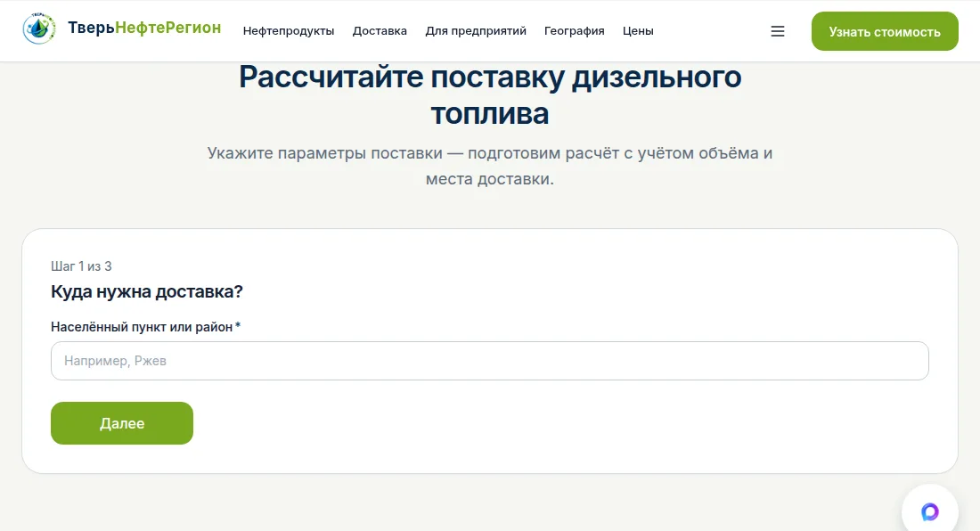Click the Узнать стоимость button
This screenshot has width=980, height=531.
885,31
